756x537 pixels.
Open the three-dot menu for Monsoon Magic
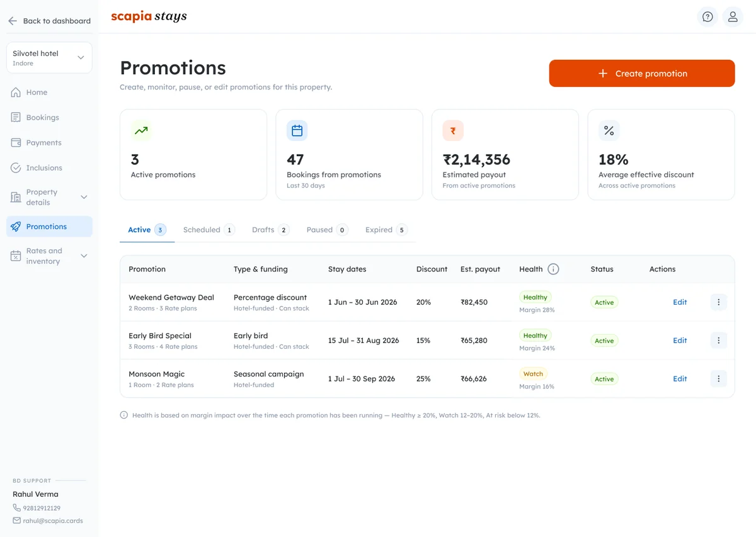(719, 379)
